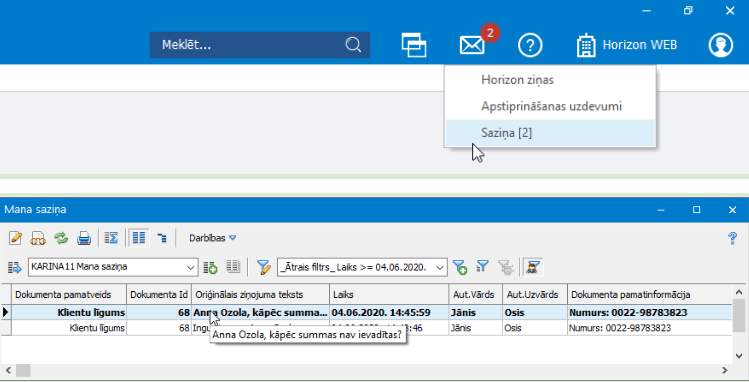Viewport: 749px width, 382px height.
Task: Sort by Dokumenta pamatinformācija column header
Action: coord(650,294)
